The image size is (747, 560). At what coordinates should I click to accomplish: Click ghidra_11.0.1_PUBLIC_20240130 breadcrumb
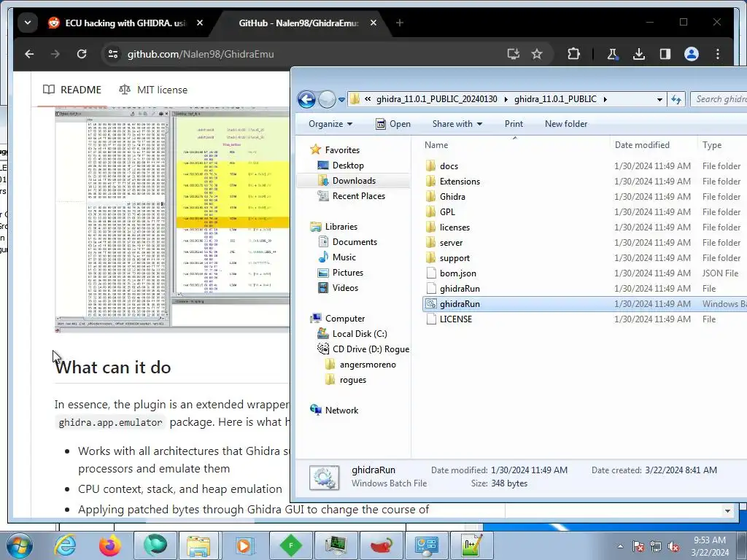(x=436, y=99)
